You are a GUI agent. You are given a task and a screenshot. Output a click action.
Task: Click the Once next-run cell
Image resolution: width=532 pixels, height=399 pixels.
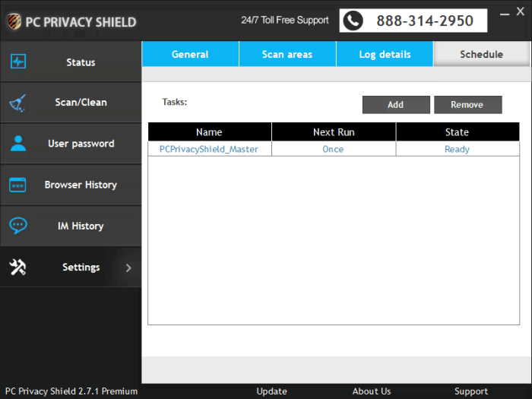point(333,149)
